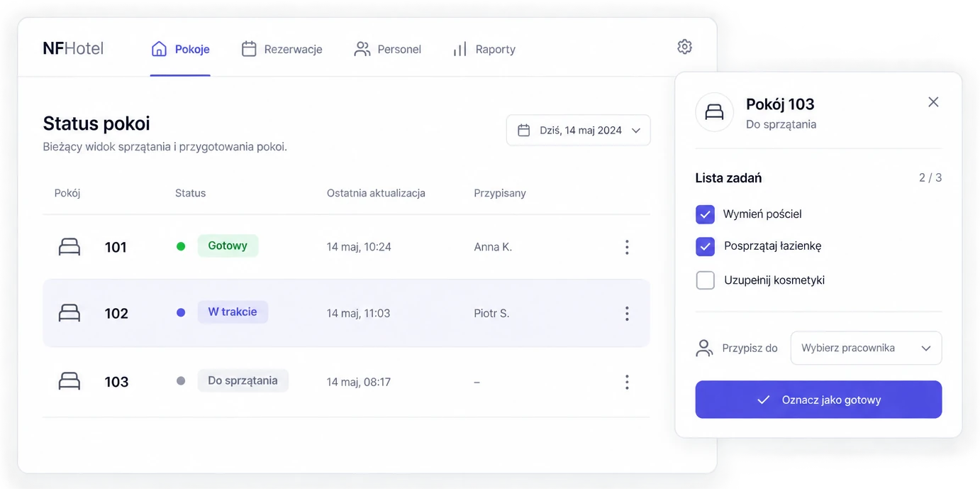Click the person icon beside Przypisz do
Screen dimensions: 980x489
(x=704, y=348)
